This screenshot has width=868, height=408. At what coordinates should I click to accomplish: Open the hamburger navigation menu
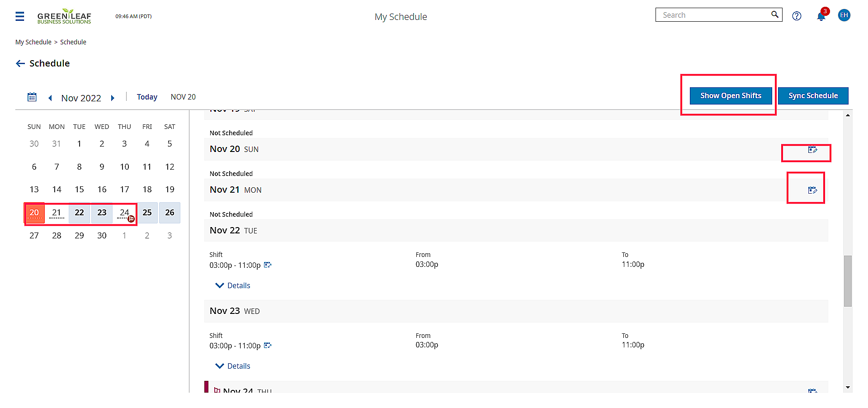[x=20, y=16]
